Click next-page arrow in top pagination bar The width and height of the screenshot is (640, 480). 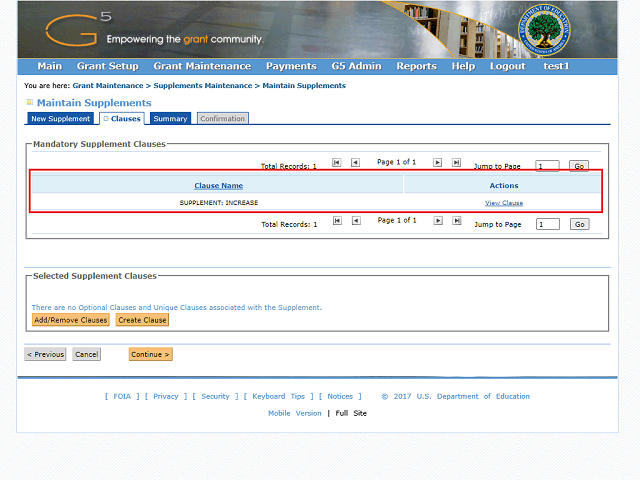pyautogui.click(x=437, y=162)
